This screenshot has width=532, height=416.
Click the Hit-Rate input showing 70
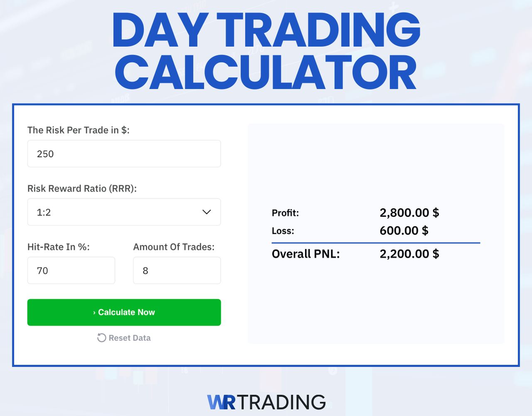pos(71,270)
